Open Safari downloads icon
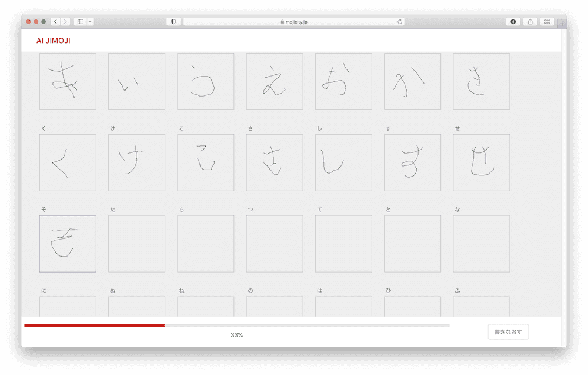This screenshot has width=588, height=375. pyautogui.click(x=513, y=22)
